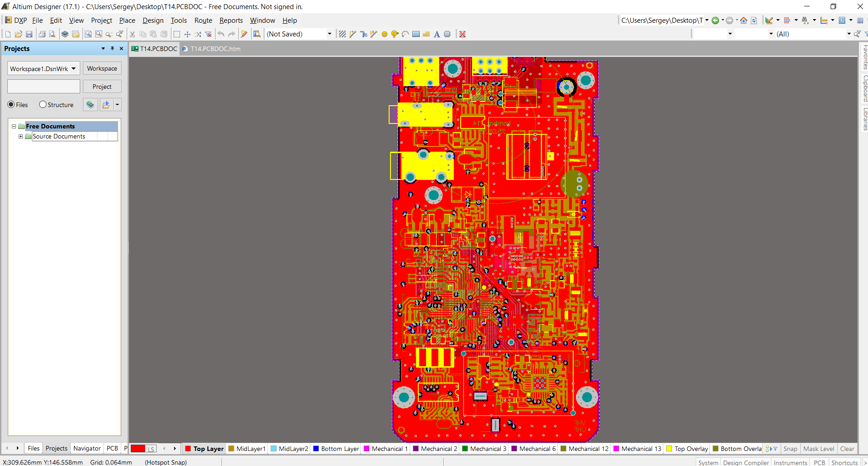The image size is (868, 466).
Task: Click the project search input field
Action: [x=44, y=87]
